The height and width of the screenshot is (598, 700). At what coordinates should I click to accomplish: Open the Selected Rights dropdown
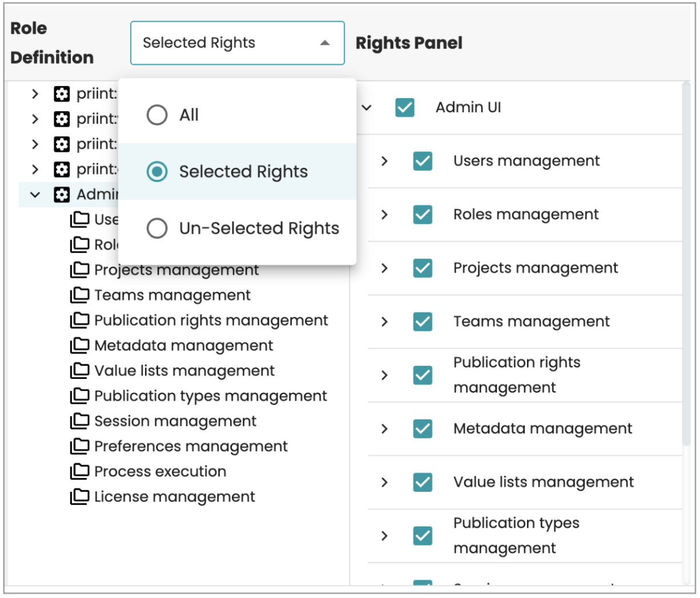point(237,43)
